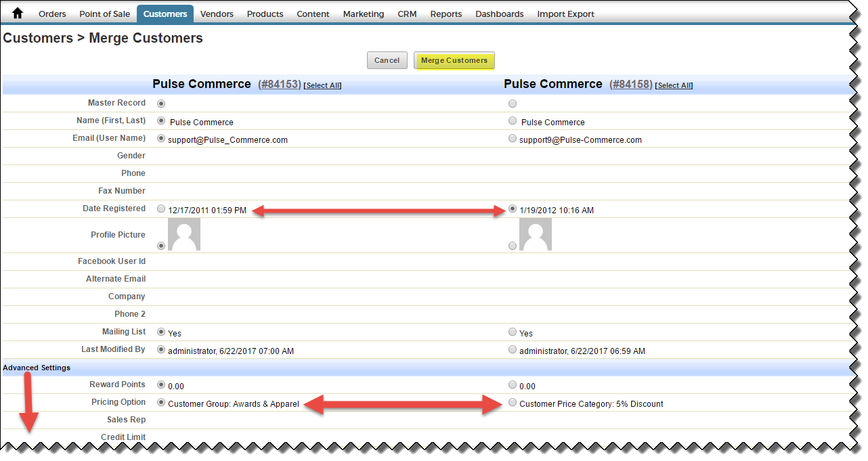The height and width of the screenshot is (461, 868).
Task: Click the Sales Rep row label
Action: click(126, 420)
